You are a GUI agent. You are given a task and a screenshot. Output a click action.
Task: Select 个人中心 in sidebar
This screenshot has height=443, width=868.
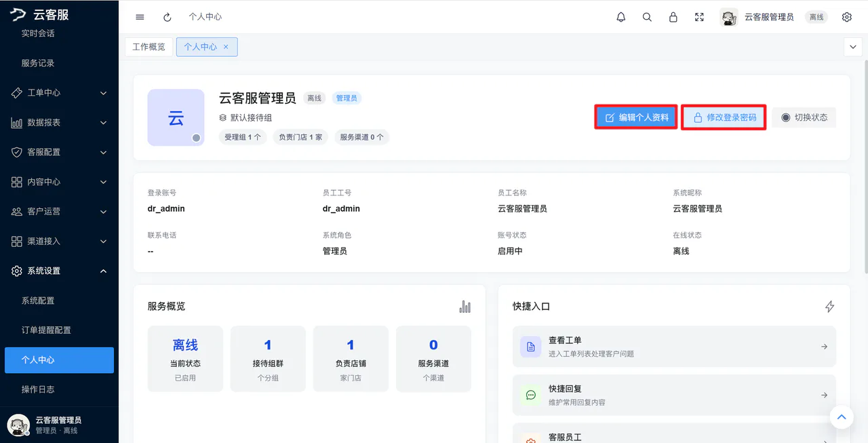[x=59, y=360]
